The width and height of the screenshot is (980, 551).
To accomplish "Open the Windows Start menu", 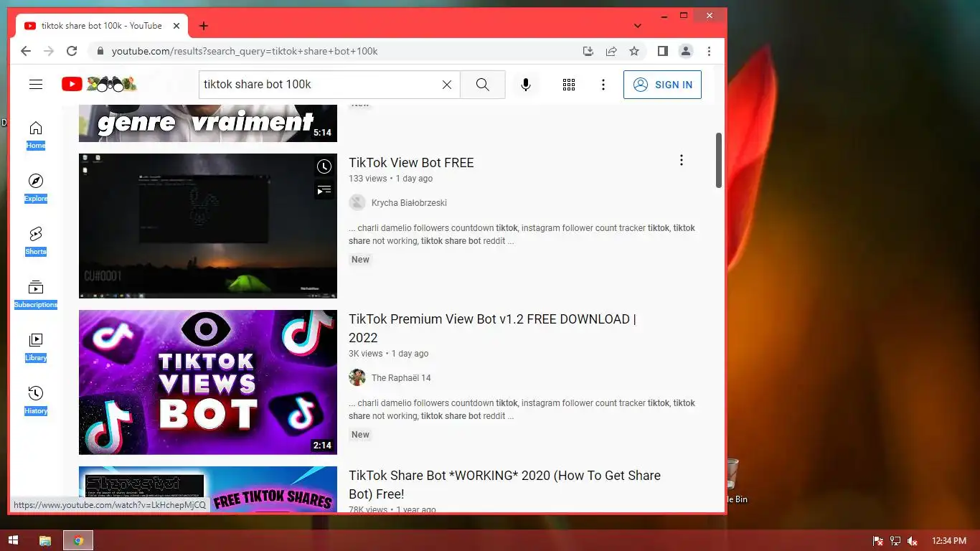I will click(13, 540).
